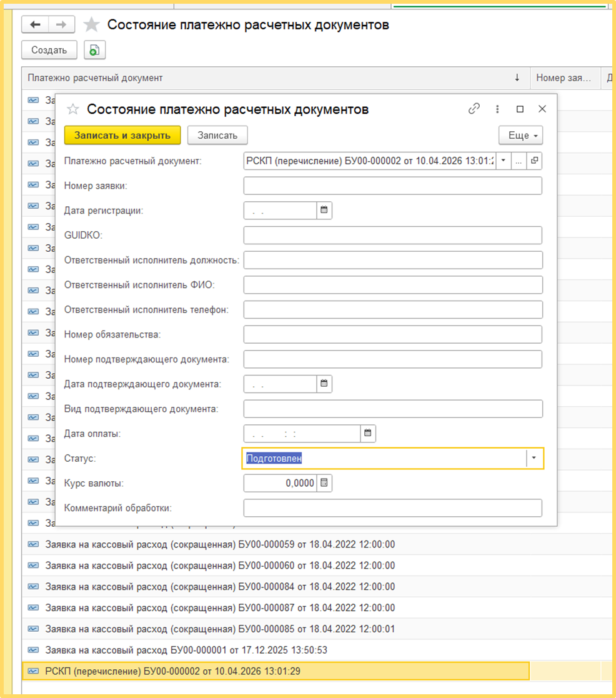This screenshot has height=698, width=616.
Task: Choose document via ellipsis select button
Action: coord(519,161)
